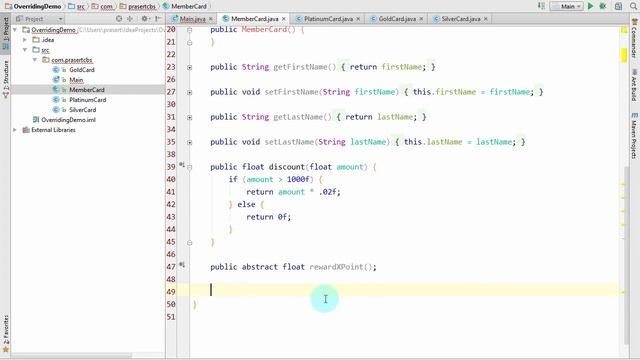Image resolution: width=640 pixels, height=360 pixels.
Task: Select MemberCard class in project tree
Action: [x=87, y=90]
